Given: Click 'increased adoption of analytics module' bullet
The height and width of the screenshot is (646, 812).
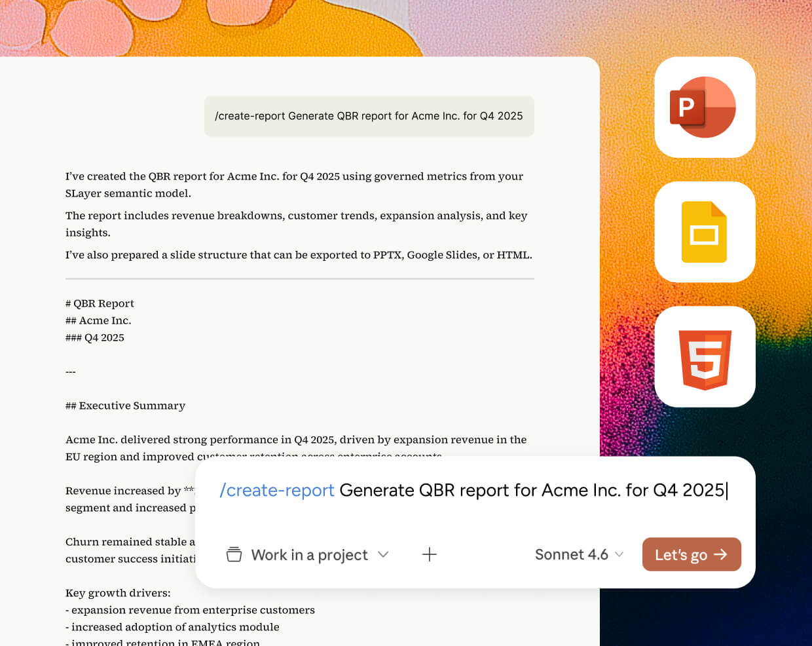Looking at the screenshot, I should [172, 627].
